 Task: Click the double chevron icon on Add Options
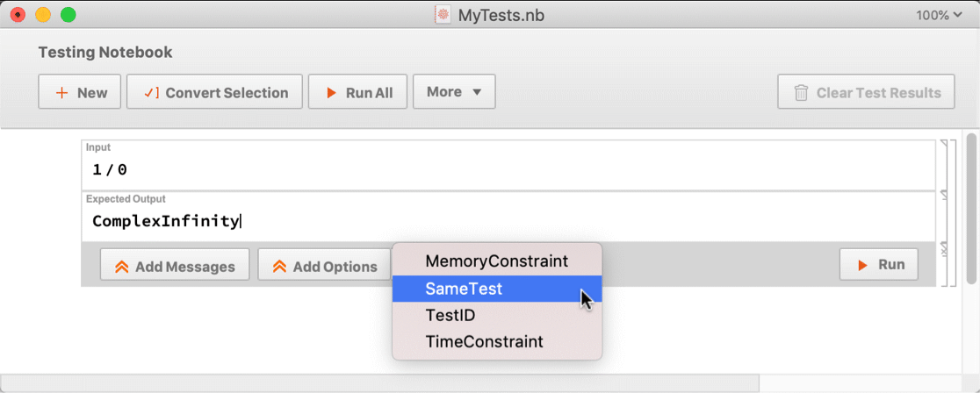coord(279,266)
